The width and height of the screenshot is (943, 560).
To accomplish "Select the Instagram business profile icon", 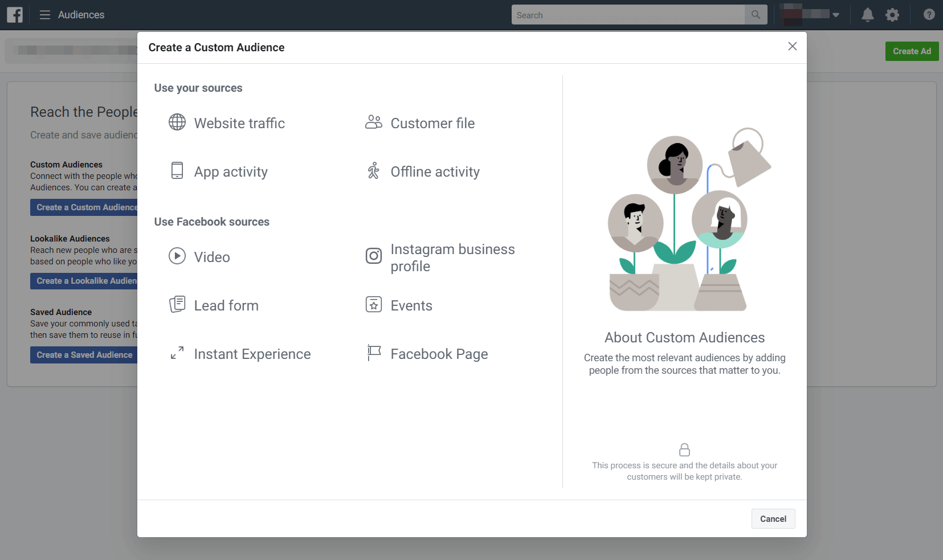I will pyautogui.click(x=374, y=256).
